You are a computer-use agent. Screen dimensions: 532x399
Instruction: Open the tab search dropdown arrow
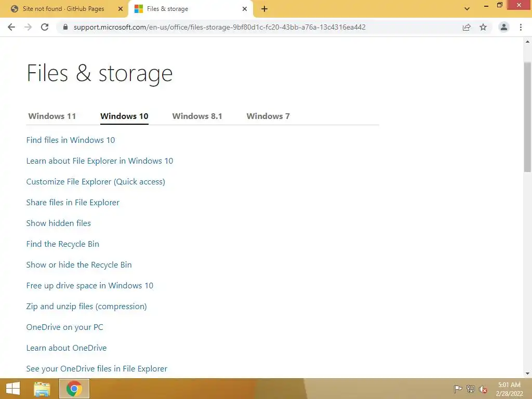point(467,9)
